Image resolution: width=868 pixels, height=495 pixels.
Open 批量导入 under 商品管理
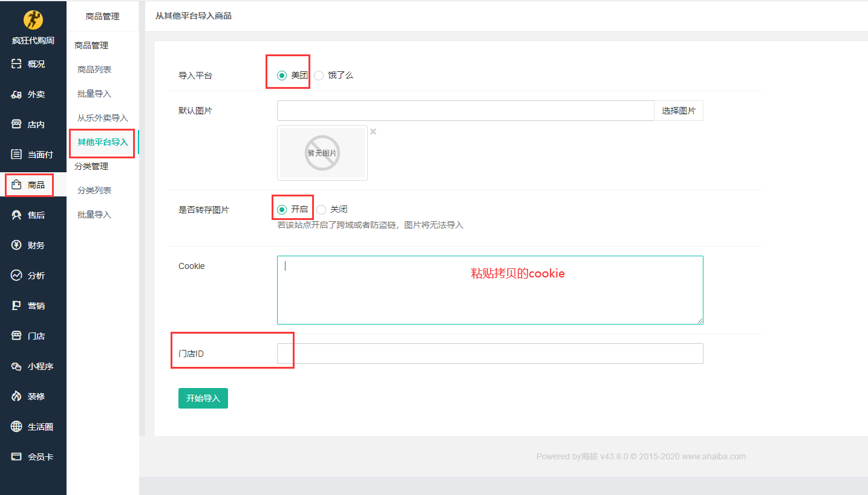point(94,94)
